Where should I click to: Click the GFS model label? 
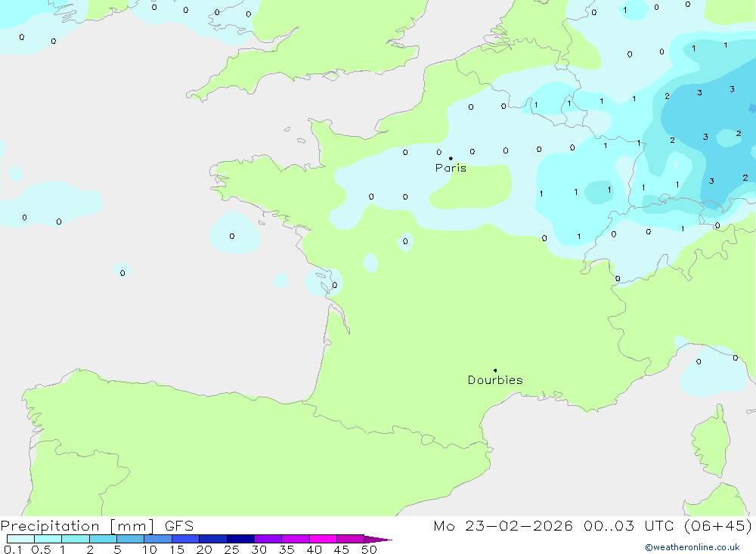178,526
